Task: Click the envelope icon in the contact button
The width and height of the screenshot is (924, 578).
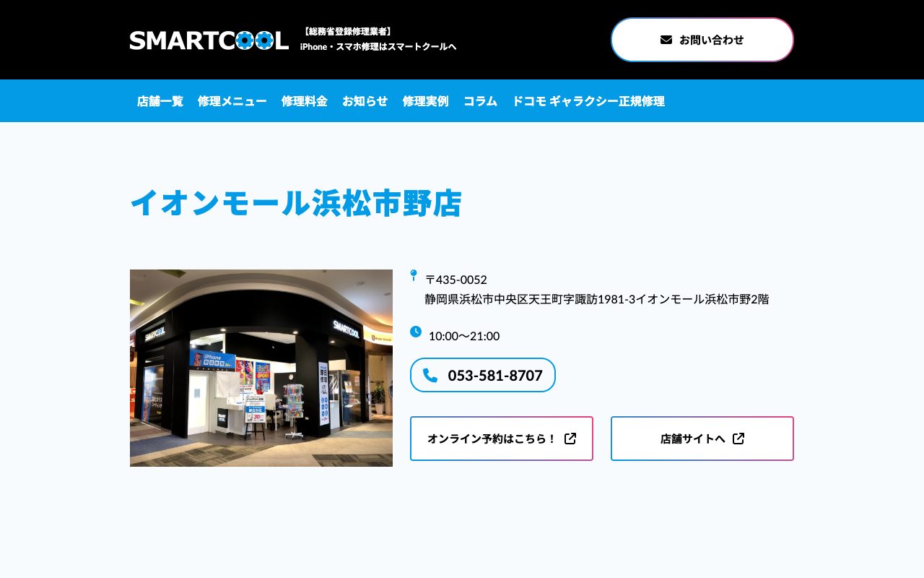Action: tap(666, 40)
